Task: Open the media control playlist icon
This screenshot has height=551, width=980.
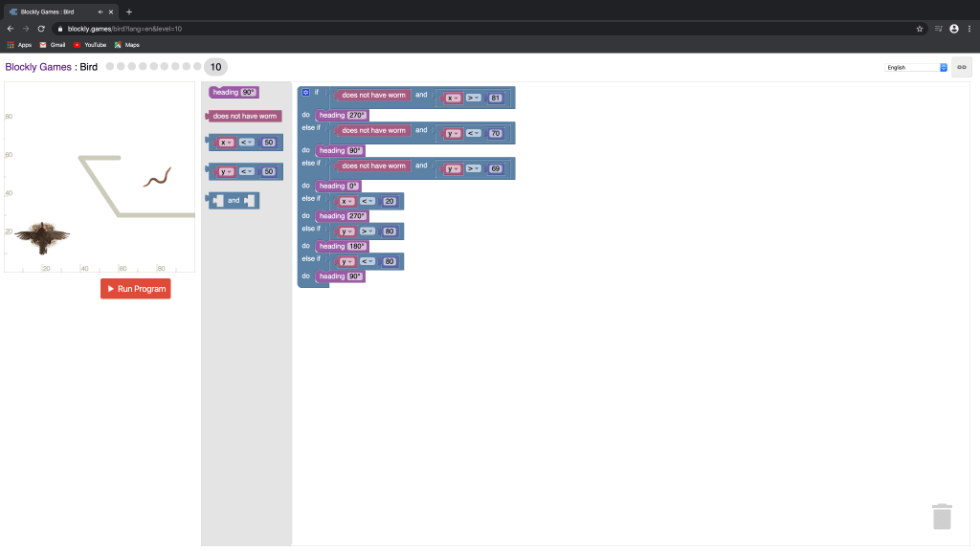Action: tap(937, 29)
